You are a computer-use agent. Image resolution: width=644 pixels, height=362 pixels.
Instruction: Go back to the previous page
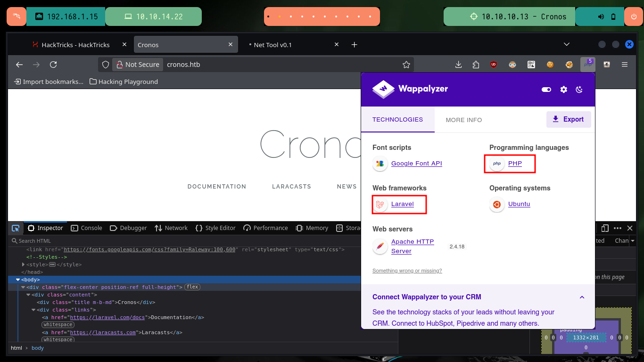coord(19,65)
